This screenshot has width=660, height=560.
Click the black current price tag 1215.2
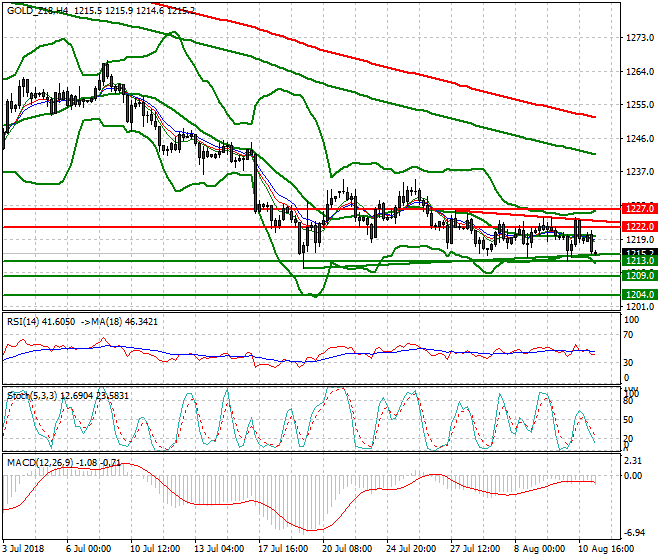coord(640,252)
